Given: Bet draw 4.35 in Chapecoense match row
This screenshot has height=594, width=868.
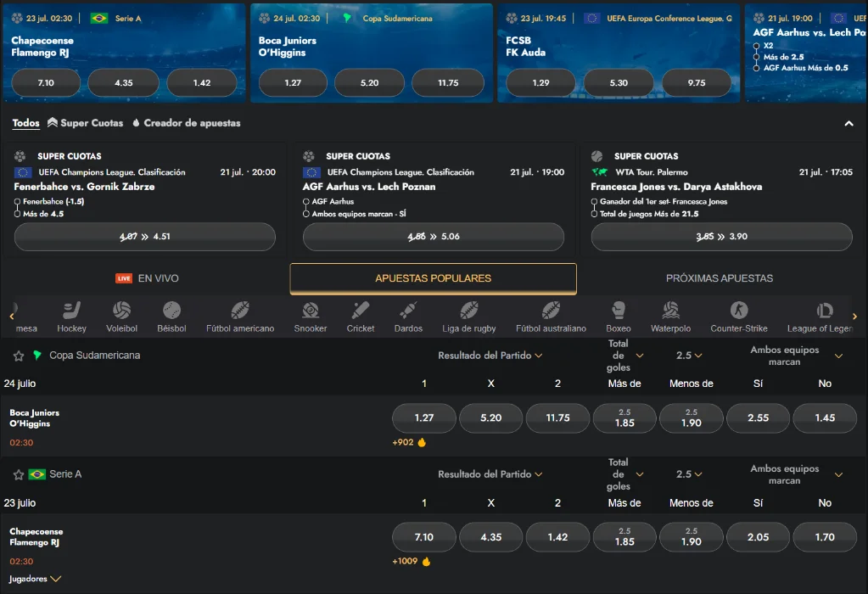Looking at the screenshot, I should pos(491,537).
